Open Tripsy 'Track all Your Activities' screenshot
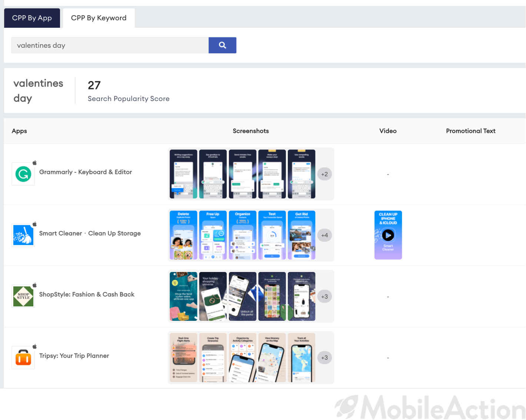 coord(302,357)
